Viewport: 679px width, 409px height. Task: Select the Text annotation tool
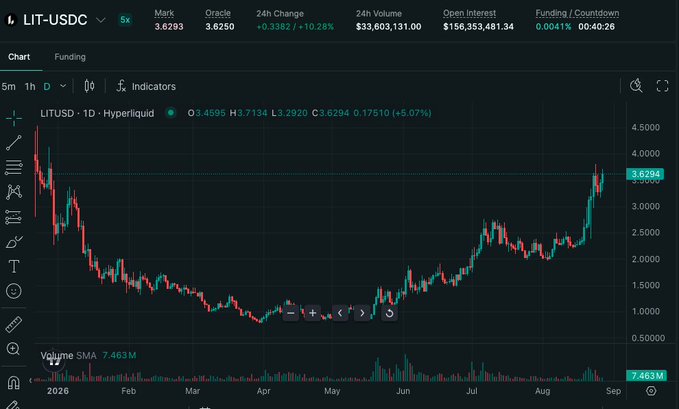click(14, 266)
